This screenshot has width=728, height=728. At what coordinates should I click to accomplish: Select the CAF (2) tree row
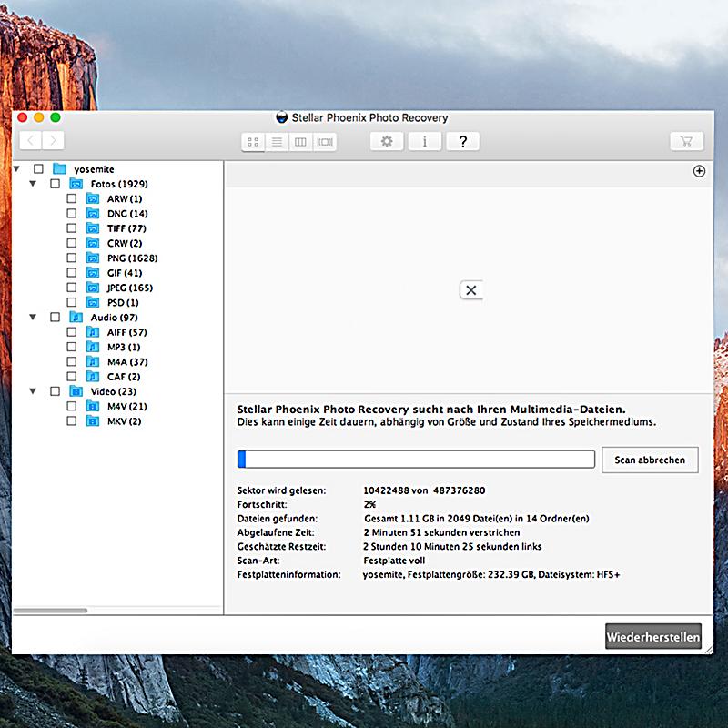tap(118, 377)
